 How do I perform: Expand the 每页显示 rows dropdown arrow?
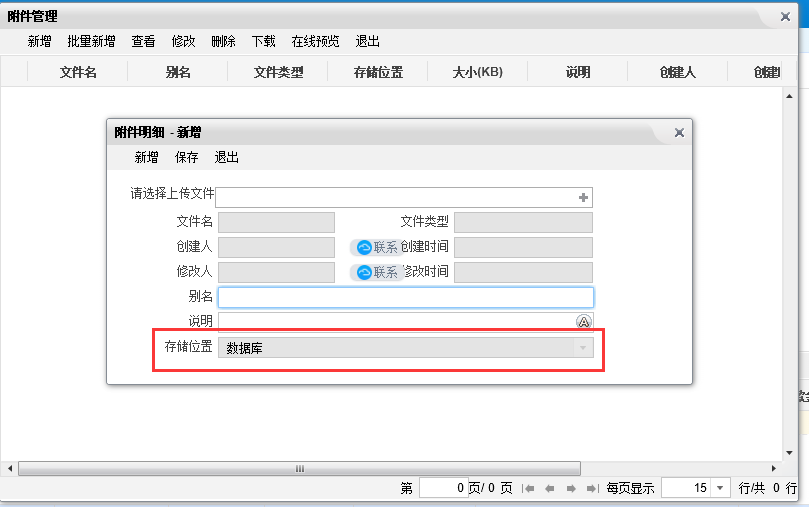click(x=720, y=487)
